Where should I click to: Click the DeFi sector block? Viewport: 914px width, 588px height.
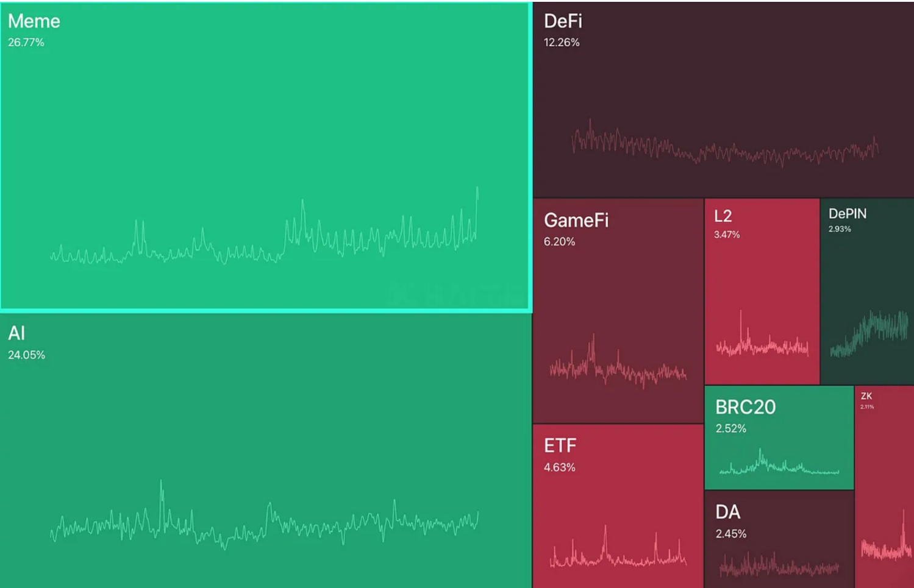point(724,99)
